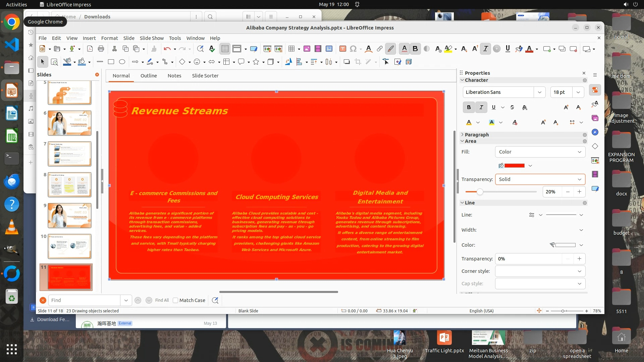Select slide 8 thumbnail
The width and height of the screenshot is (644, 362).
point(69,185)
